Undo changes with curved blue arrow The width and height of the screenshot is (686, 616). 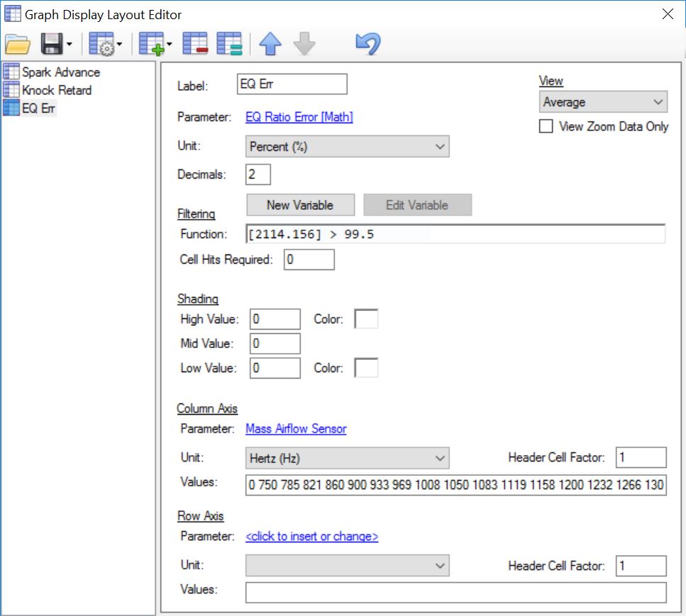coord(368,44)
